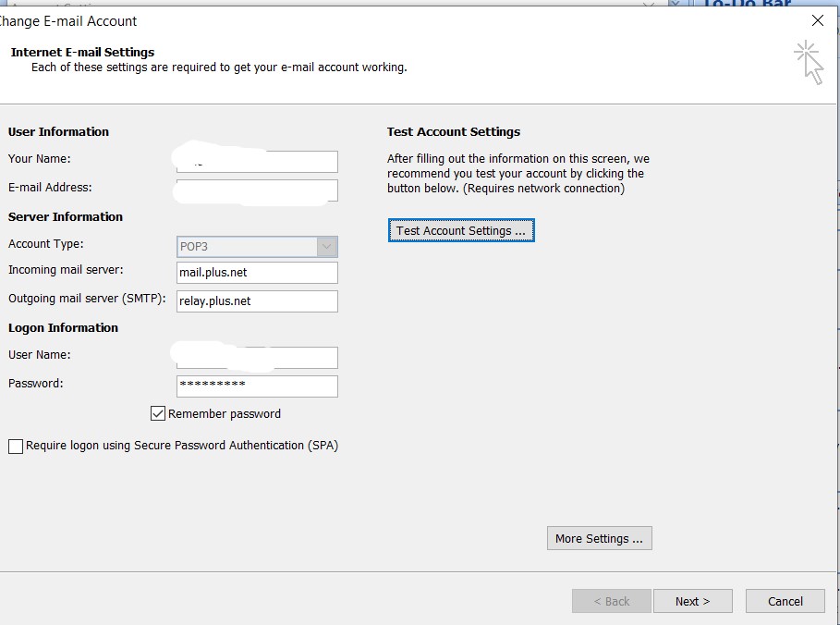840x625 pixels.
Task: Uncheck the Remember password checkbox
Action: coord(158,413)
